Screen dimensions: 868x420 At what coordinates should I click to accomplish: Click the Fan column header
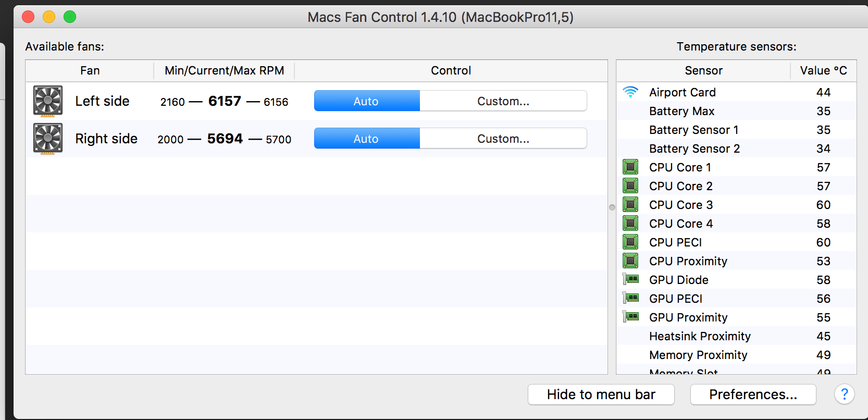point(90,70)
